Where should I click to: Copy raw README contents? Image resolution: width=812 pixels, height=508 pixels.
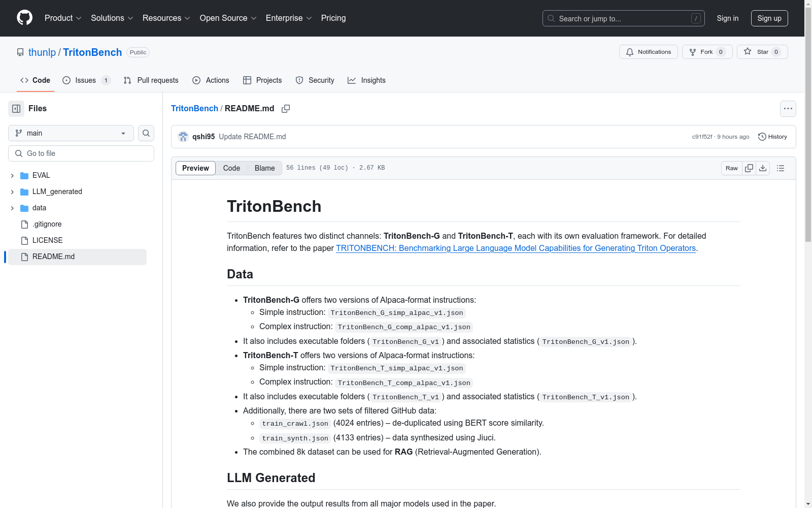coord(749,168)
